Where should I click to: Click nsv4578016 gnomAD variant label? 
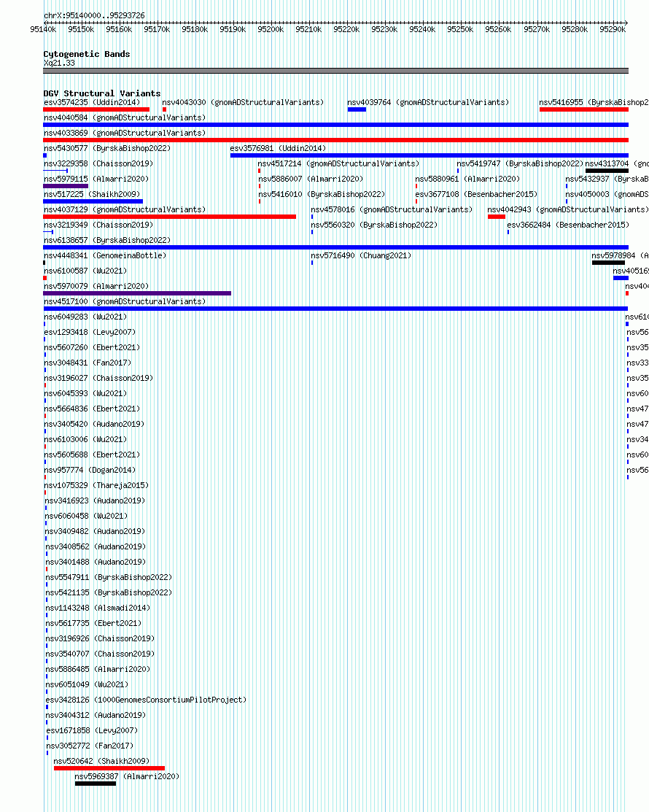[392, 209]
